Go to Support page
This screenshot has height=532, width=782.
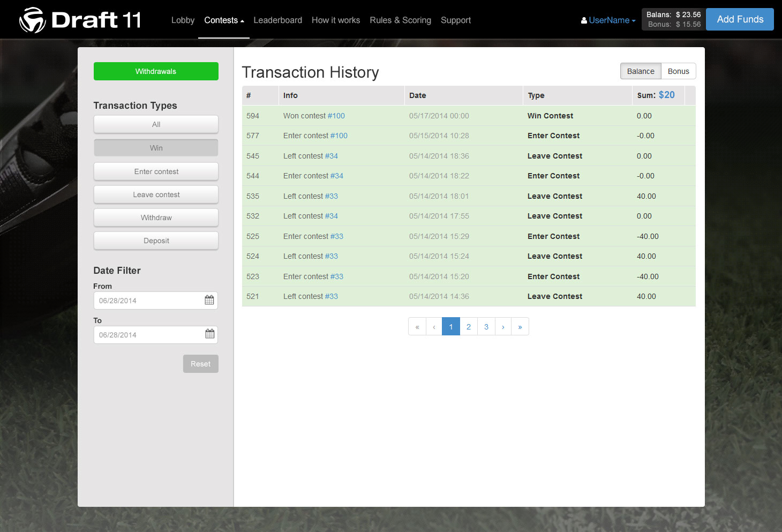456,20
